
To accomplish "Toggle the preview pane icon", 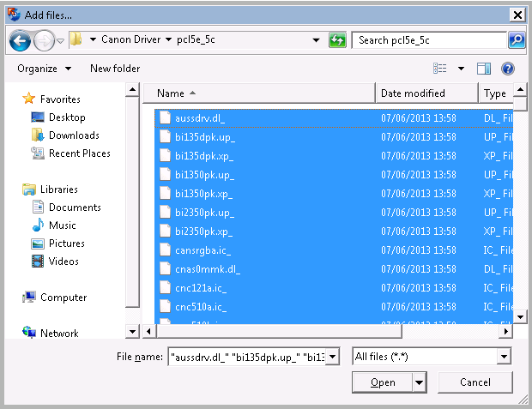I will (x=484, y=69).
